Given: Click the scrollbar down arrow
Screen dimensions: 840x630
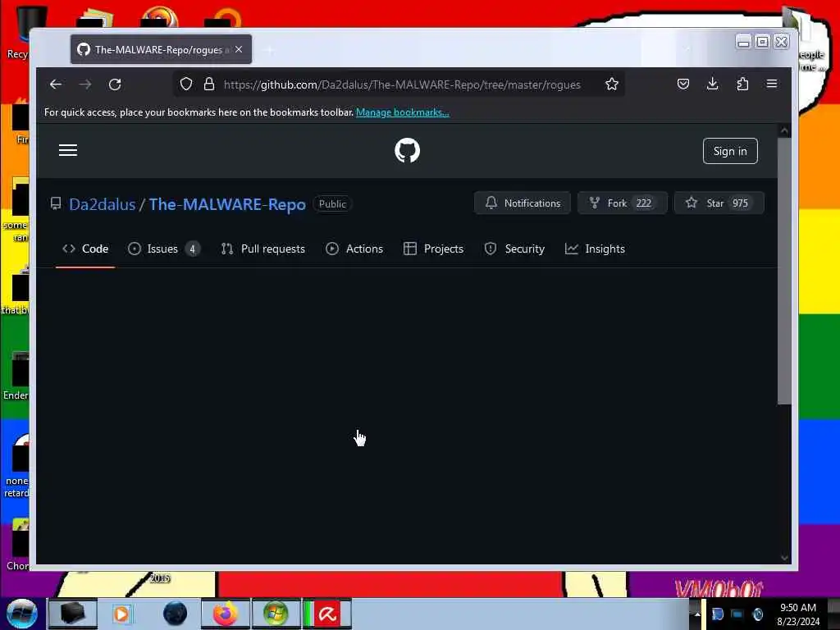Looking at the screenshot, I should 784,558.
